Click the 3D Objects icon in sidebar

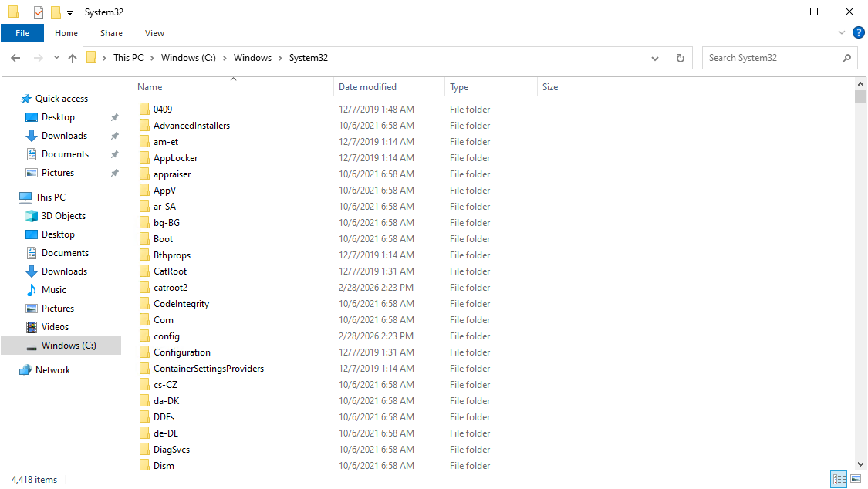[32, 216]
